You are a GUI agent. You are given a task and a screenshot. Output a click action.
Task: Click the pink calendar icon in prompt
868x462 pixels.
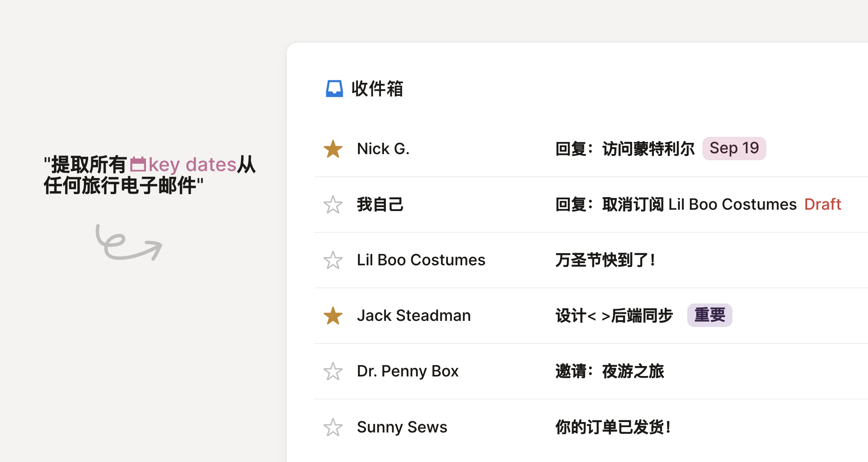[138, 165]
